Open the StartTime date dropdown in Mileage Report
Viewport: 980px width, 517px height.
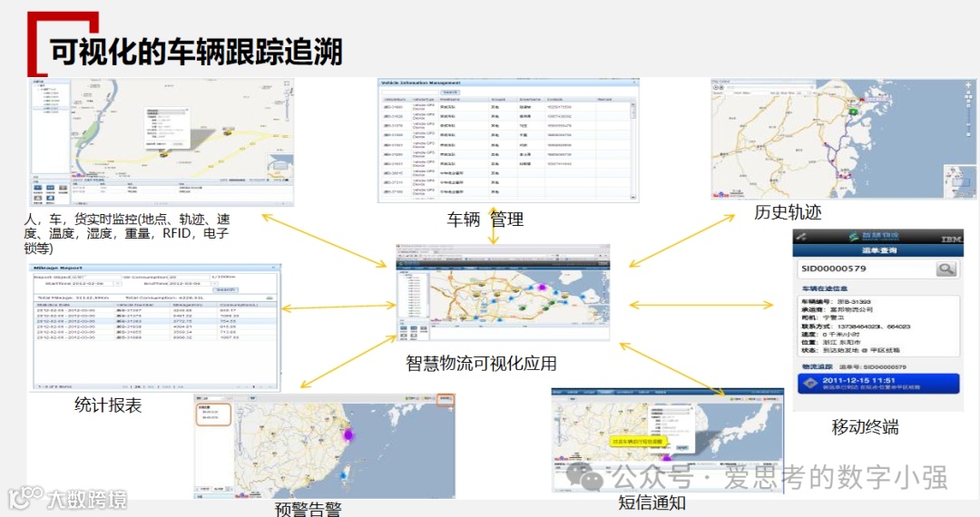[x=117, y=284]
